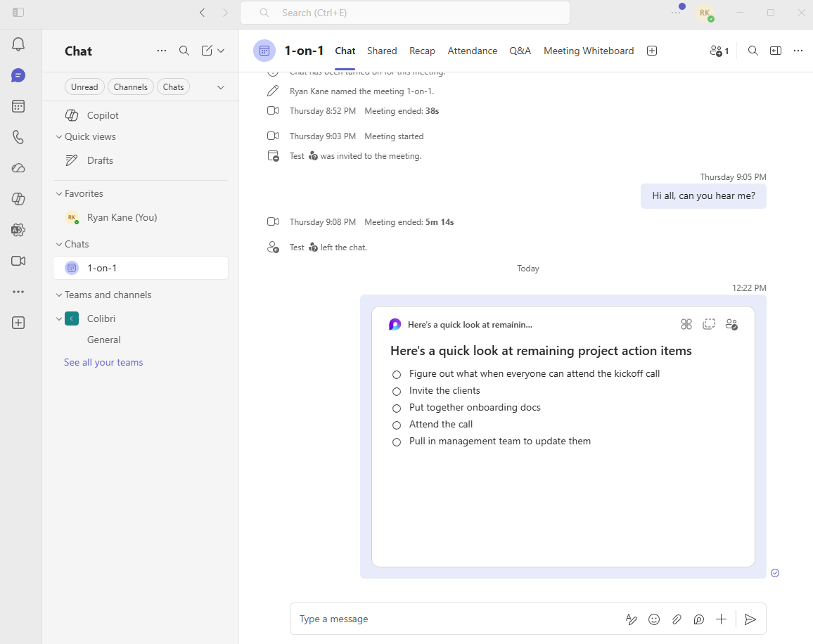
Task: Switch to the Chat tab
Action: point(345,51)
